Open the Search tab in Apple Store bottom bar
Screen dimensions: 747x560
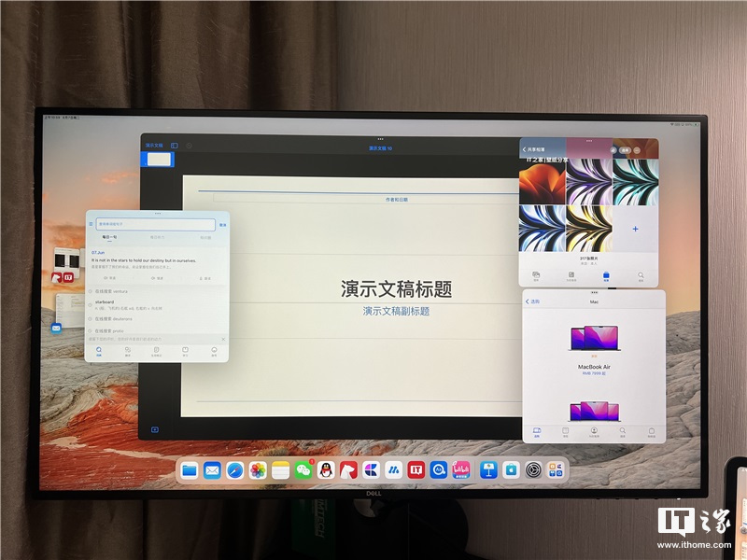(x=622, y=432)
